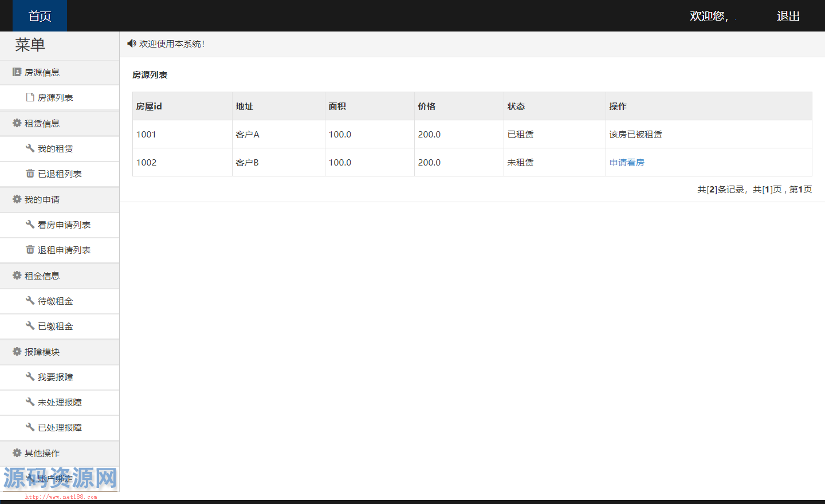The height and width of the screenshot is (504, 825).
Task: Select the 1002 house id cell
Action: pyautogui.click(x=182, y=162)
